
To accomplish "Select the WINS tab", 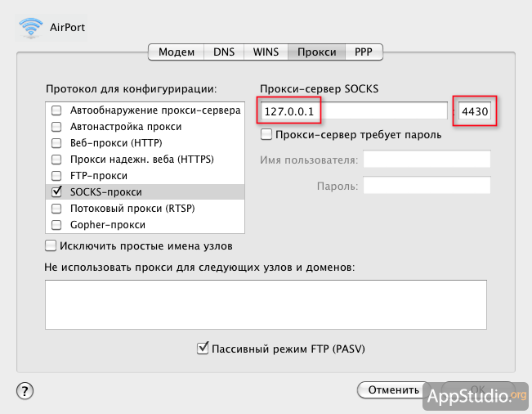I will [x=266, y=52].
